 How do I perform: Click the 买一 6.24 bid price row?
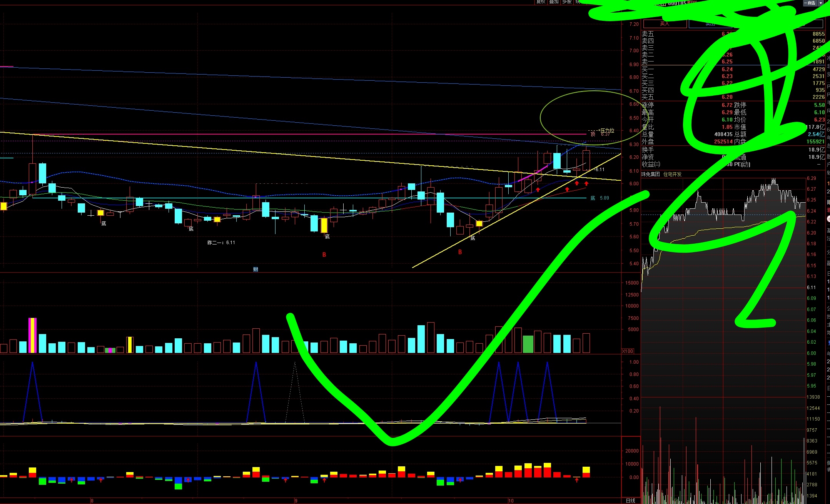[x=727, y=69]
